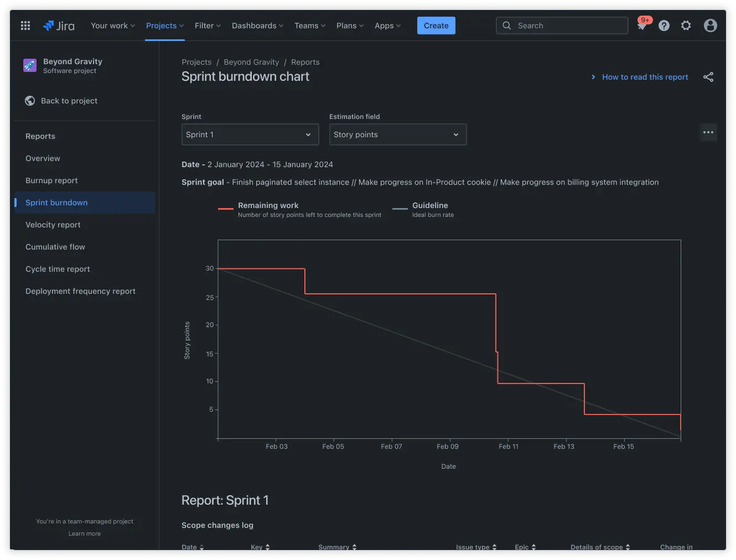Screen dimensions: 736x560
Task: Open the three-dot more actions menu
Action: click(708, 132)
